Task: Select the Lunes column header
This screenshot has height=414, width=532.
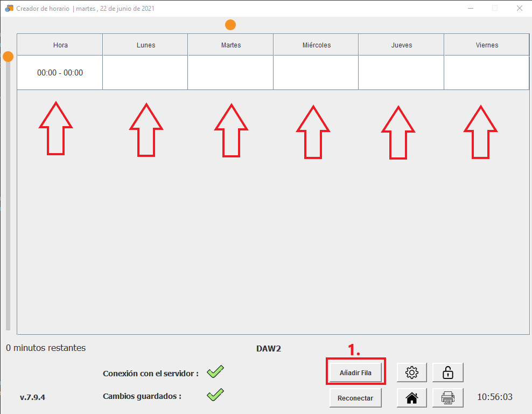Action: coord(145,45)
